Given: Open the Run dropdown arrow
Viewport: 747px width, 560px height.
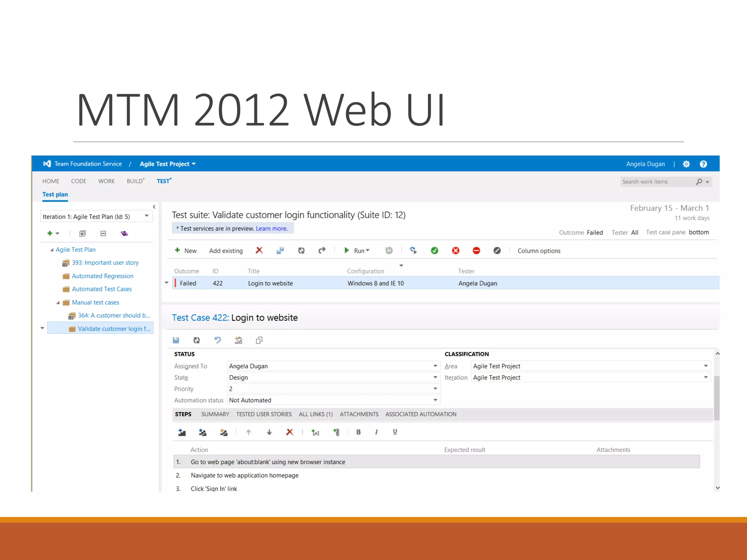Looking at the screenshot, I should coord(368,250).
